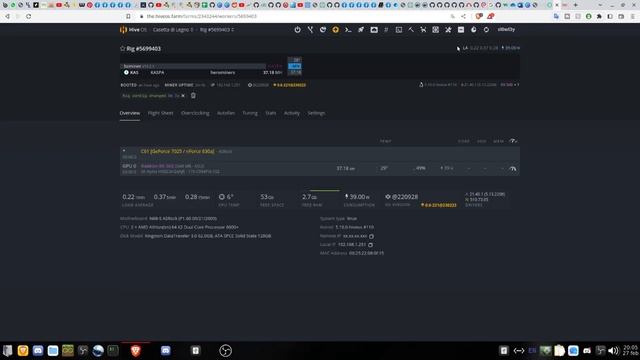Click the refresh circular arrow in Hive toolbar
640x360 pixels.
tap(486, 30)
